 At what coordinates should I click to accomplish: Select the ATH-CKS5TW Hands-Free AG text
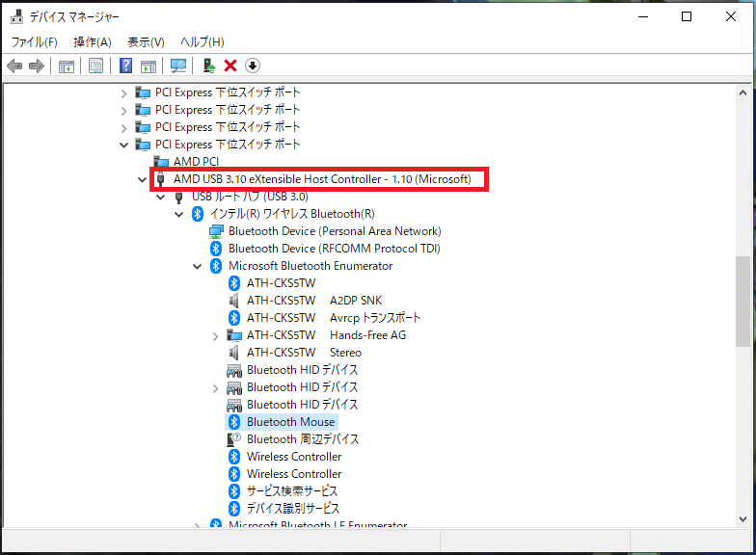pos(326,335)
